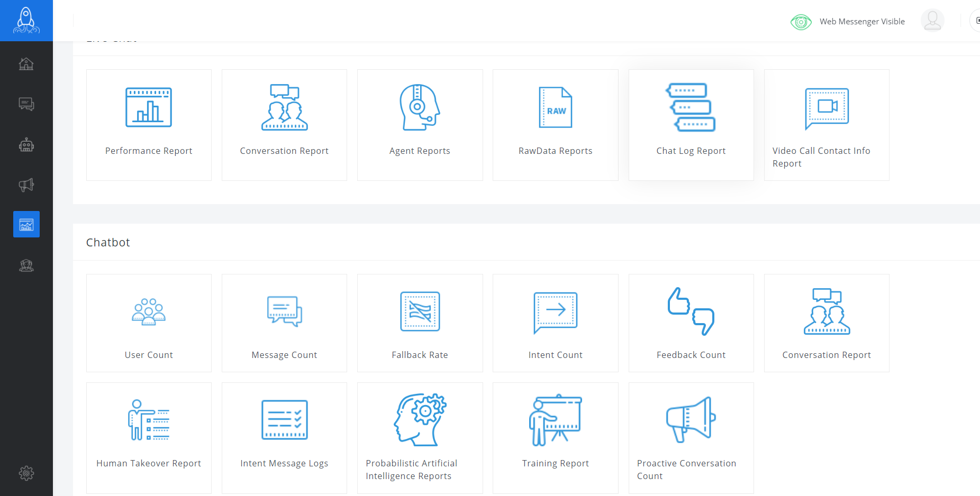Open the 'Agent Reports' label link
This screenshot has width=980, height=496.
[420, 151]
